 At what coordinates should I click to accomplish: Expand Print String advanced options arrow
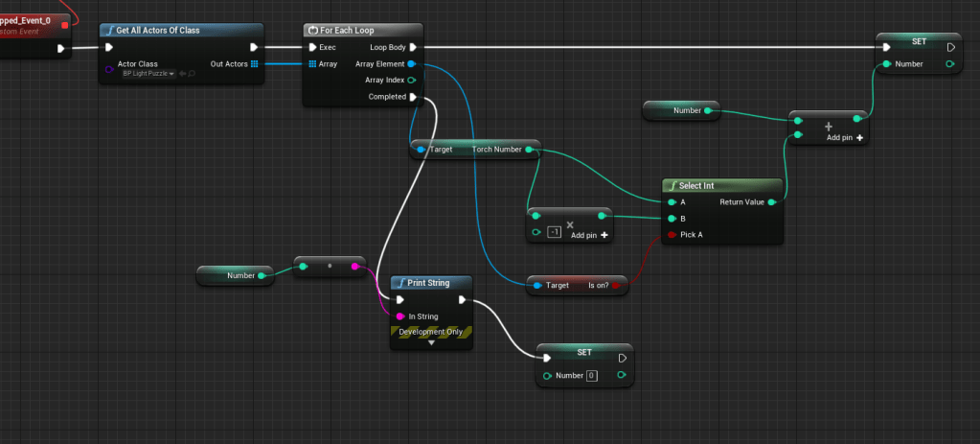tap(431, 341)
